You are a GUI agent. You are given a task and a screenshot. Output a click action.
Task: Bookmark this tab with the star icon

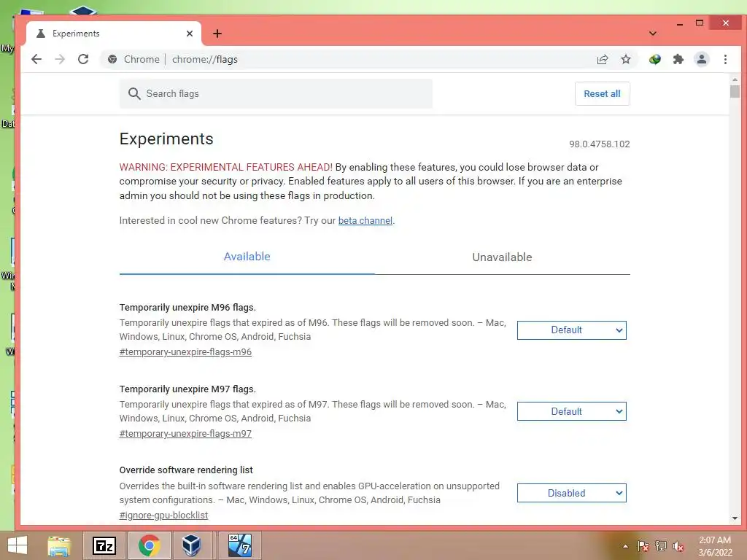pos(625,59)
